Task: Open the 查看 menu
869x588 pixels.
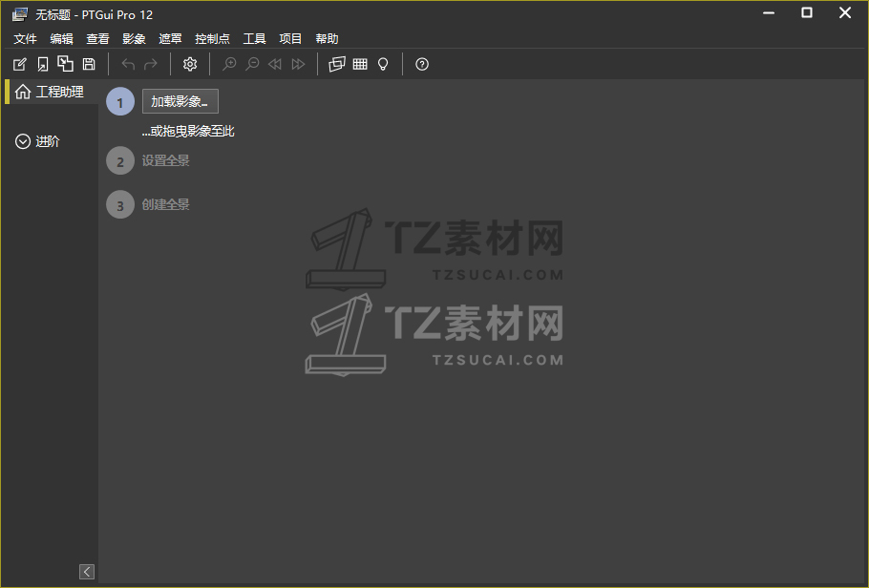Action: [97, 39]
